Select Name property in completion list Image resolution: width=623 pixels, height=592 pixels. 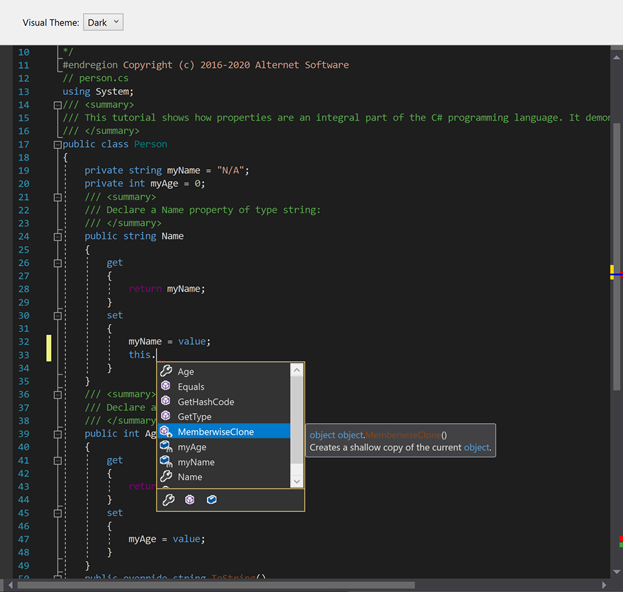[224, 477]
